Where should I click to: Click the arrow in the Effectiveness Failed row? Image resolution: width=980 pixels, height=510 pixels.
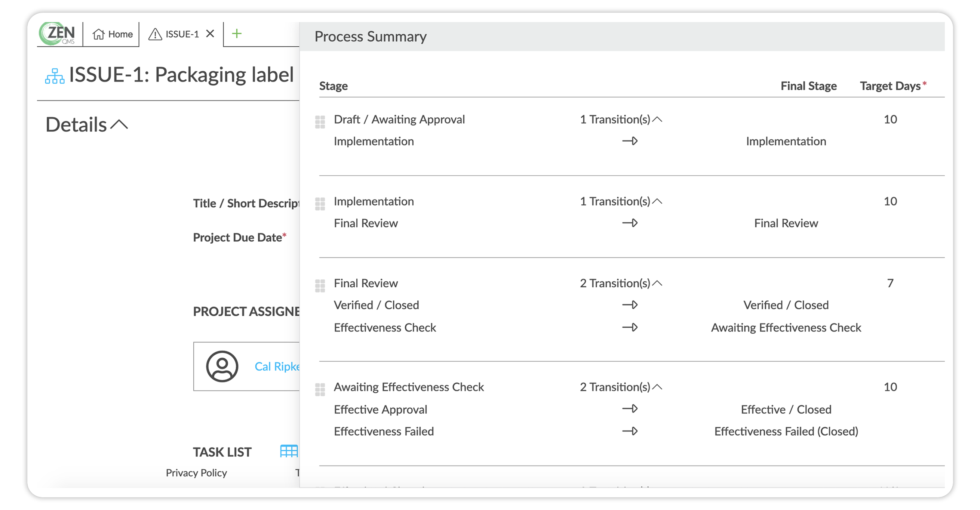[x=630, y=432]
